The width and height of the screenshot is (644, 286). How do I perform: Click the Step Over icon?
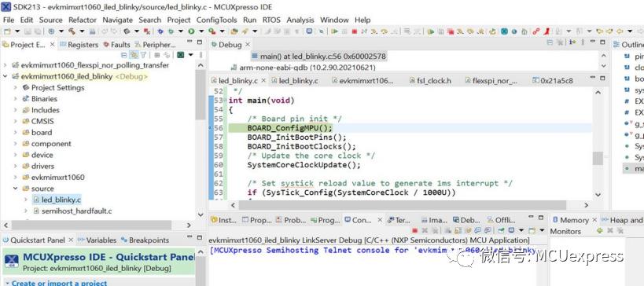tap(385, 31)
